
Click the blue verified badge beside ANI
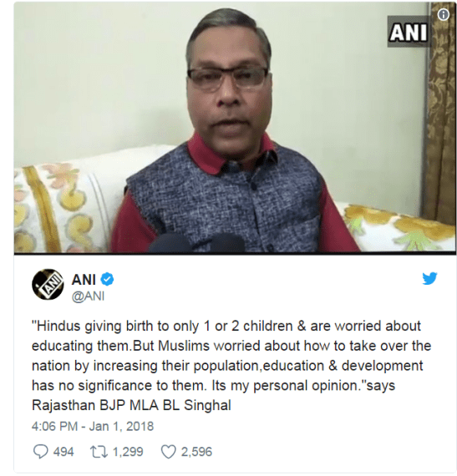click(x=107, y=279)
